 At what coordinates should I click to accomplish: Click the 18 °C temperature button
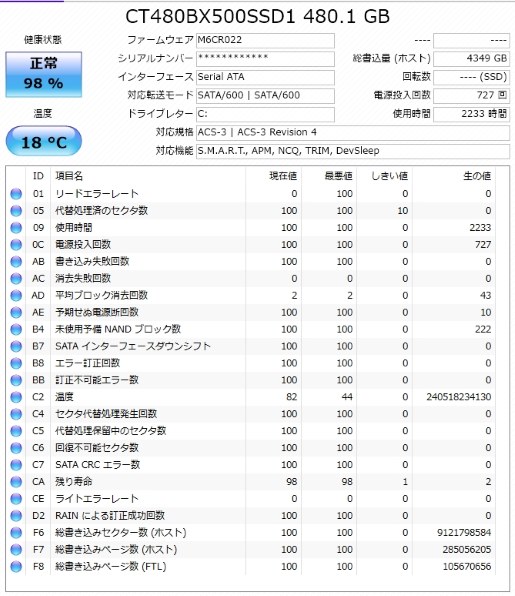point(44,141)
